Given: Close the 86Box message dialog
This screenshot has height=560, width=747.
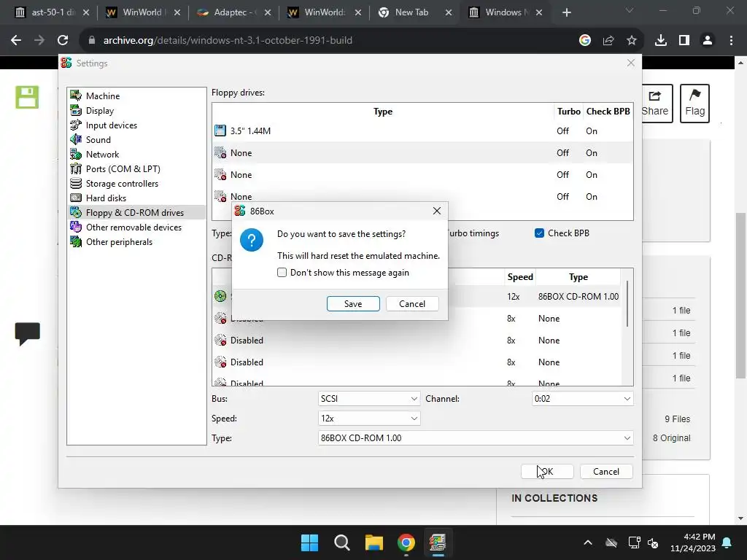Looking at the screenshot, I should tap(437, 211).
